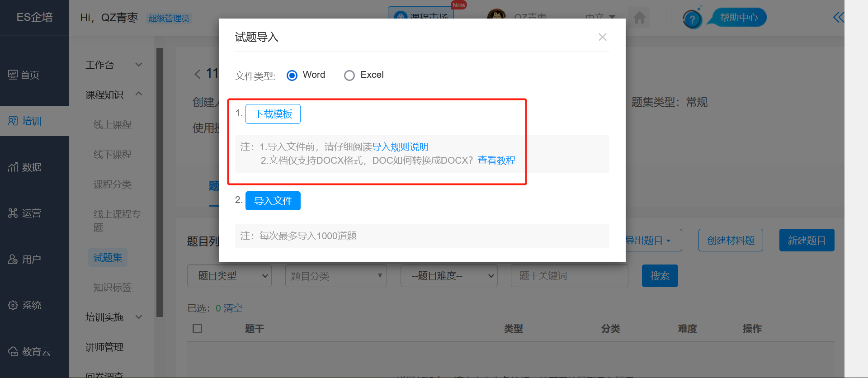Open 运营 in the left sidebar
The width and height of the screenshot is (868, 378).
coord(25,213)
